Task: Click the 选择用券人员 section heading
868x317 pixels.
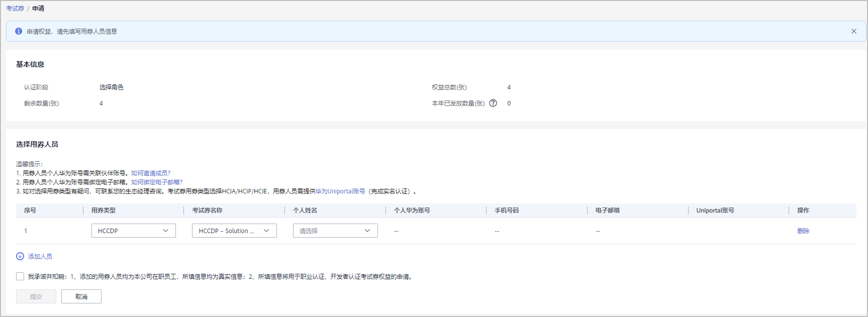Action: [x=37, y=144]
